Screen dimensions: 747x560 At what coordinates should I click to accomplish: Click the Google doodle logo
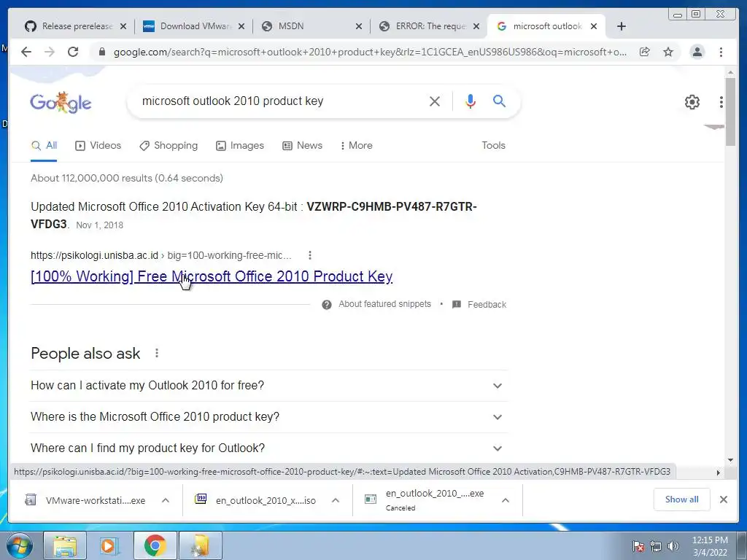click(61, 102)
